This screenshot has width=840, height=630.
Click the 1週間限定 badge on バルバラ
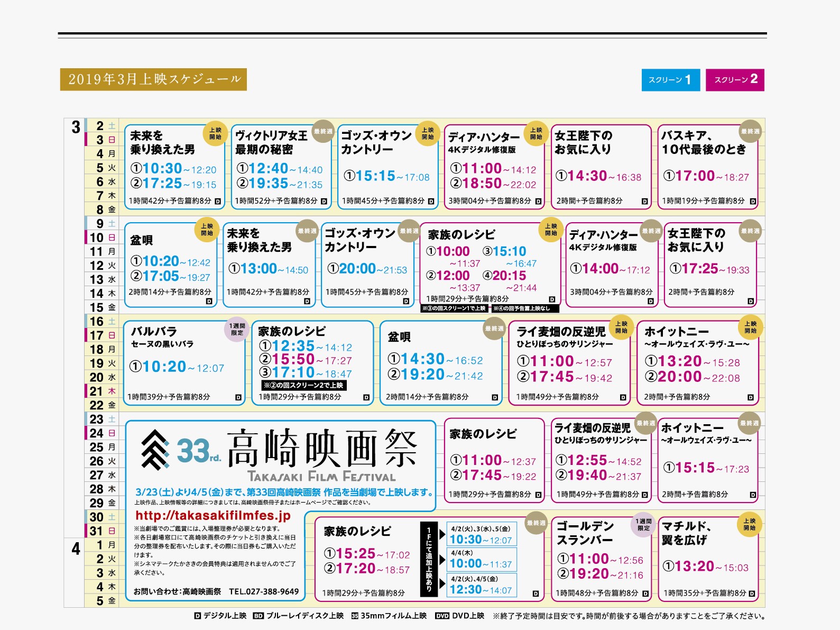237,330
